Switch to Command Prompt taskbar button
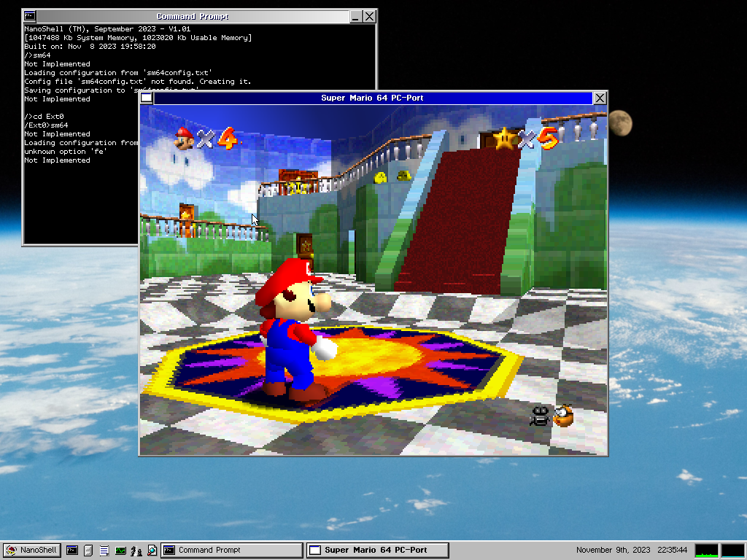 click(x=232, y=550)
